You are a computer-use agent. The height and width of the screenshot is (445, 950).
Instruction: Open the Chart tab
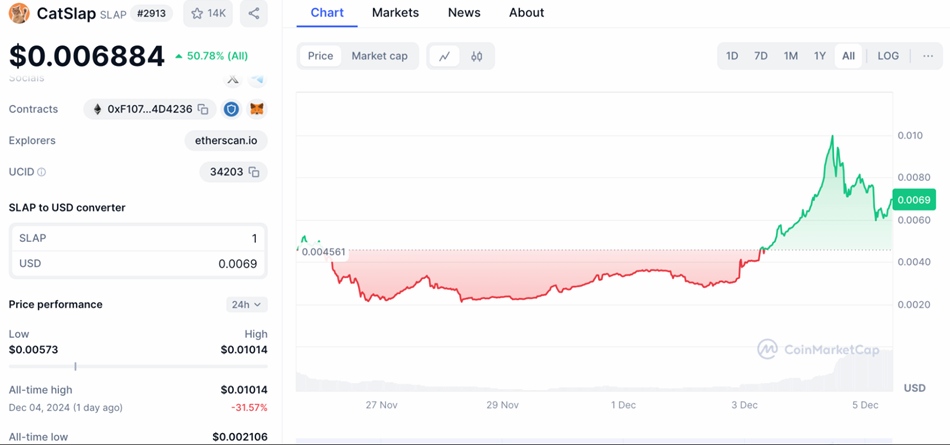(327, 13)
